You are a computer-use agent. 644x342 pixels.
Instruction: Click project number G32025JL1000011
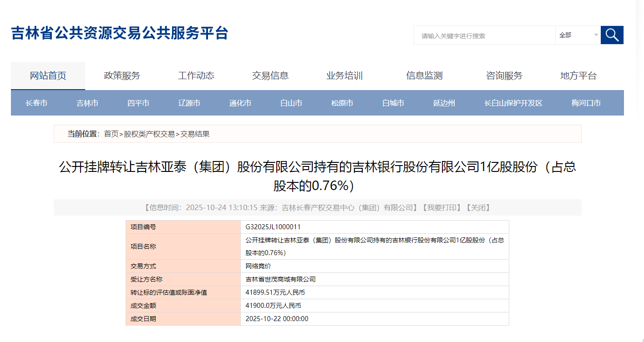273,227
